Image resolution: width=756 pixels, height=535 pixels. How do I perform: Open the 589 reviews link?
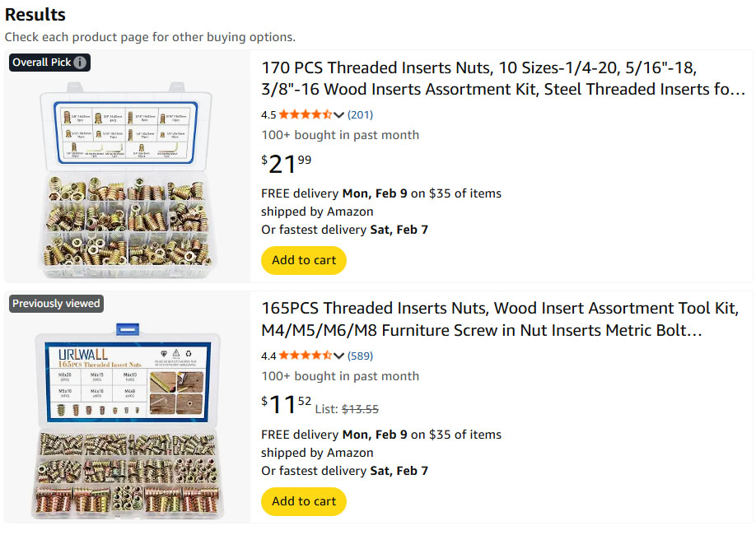pyautogui.click(x=360, y=356)
